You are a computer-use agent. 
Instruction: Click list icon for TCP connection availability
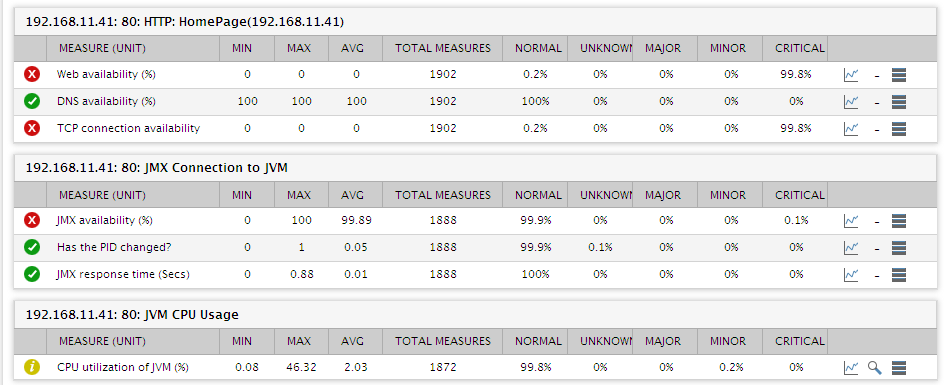[899, 128]
